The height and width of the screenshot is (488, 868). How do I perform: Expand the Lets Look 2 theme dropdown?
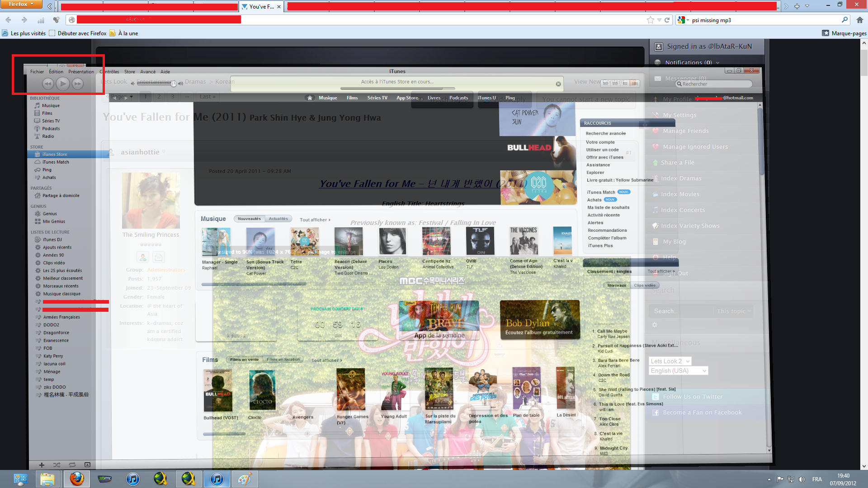pos(670,361)
